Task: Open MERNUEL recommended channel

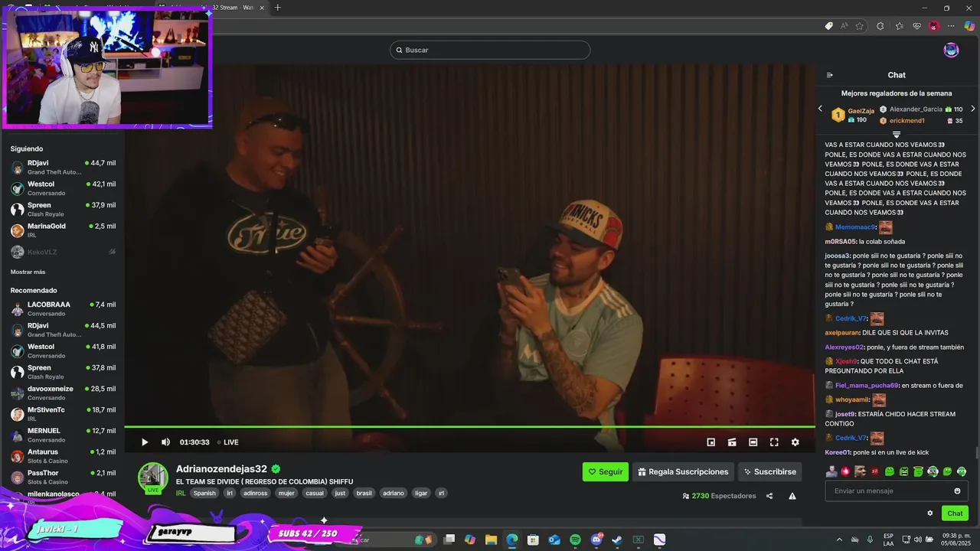Action: click(63, 435)
